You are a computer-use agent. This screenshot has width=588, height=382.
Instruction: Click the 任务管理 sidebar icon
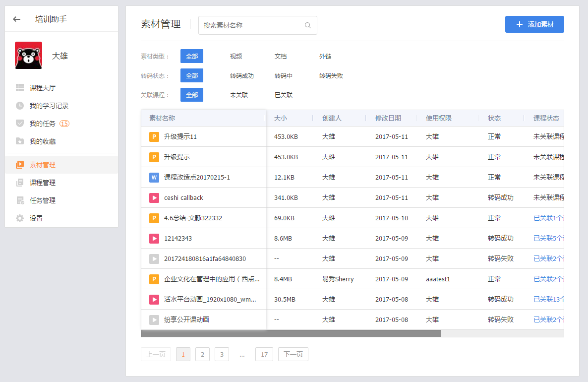(x=20, y=200)
